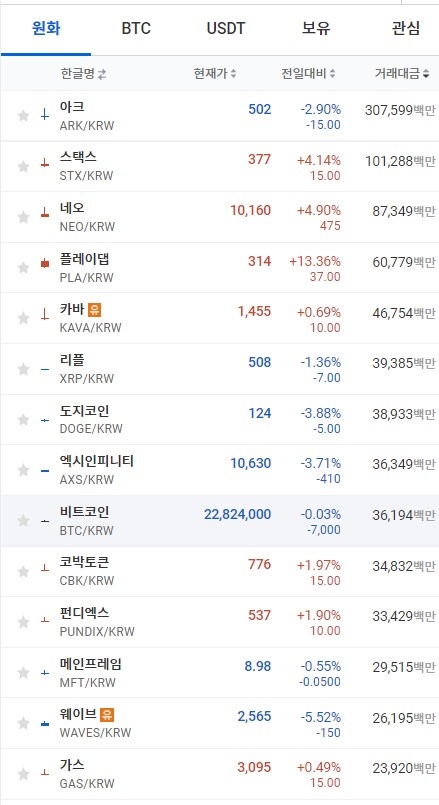Viewport: 439px width, 805px height.
Task: Click the candle icon beside 엑시인피니티
Action: click(x=45, y=471)
